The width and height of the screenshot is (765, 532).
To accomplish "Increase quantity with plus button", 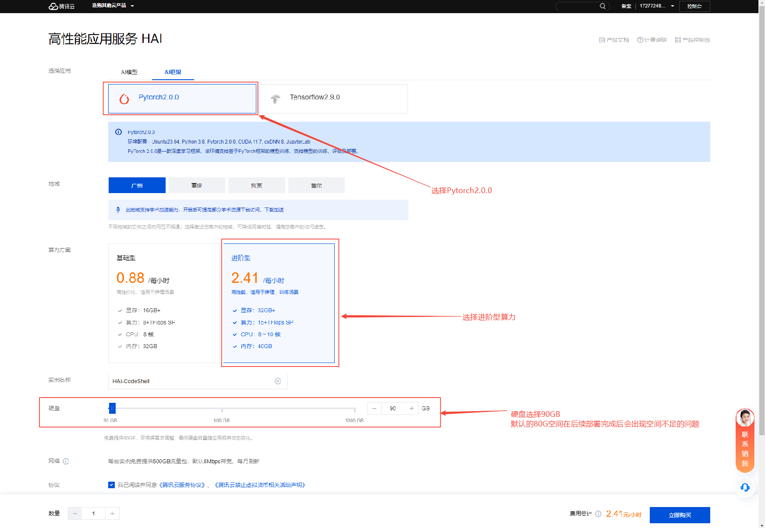I will point(112,514).
